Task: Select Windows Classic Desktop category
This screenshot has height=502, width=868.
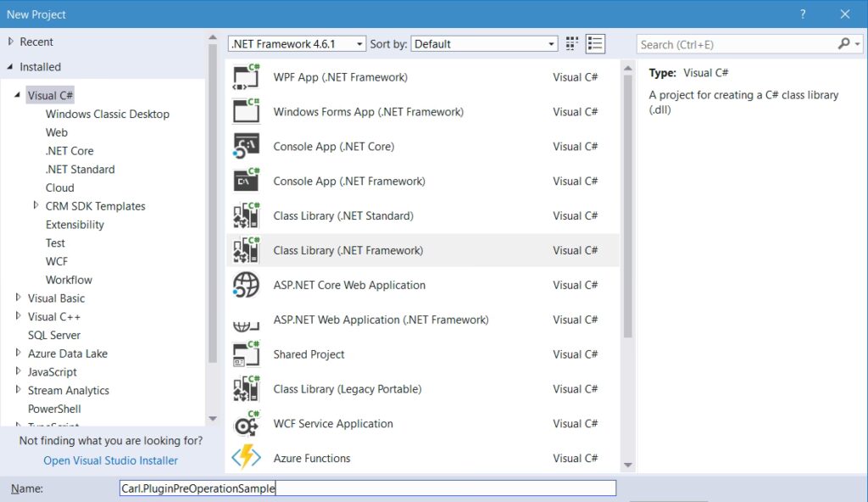Action: coord(108,114)
